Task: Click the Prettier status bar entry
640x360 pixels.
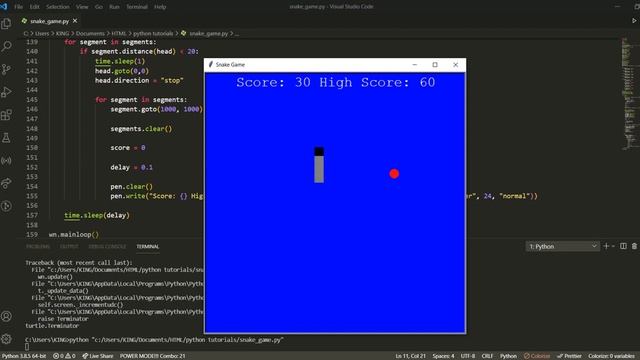Action: (569, 356)
